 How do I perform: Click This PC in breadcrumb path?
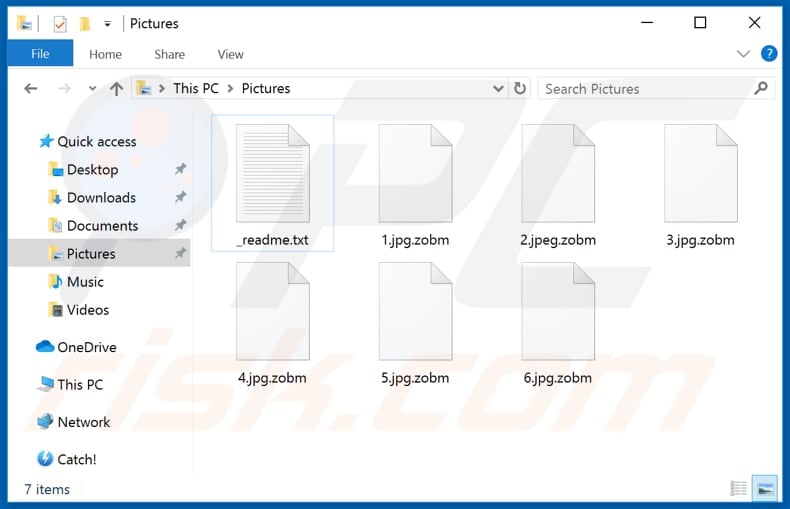195,88
